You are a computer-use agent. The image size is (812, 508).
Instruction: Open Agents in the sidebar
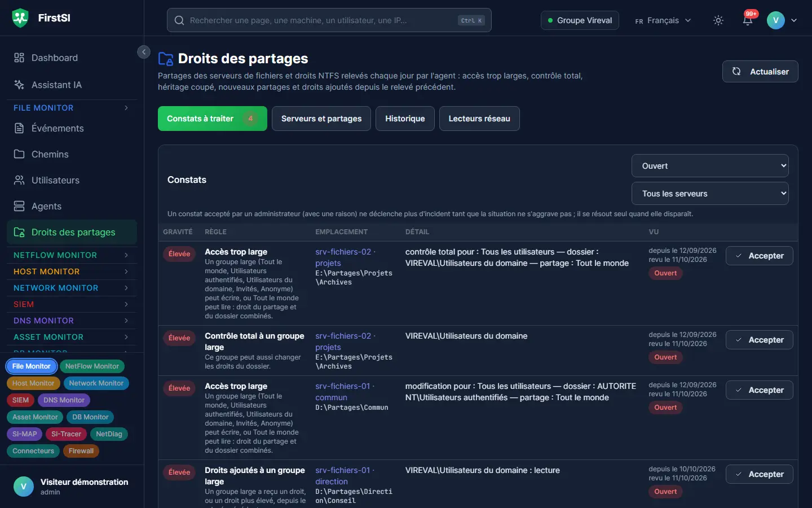click(x=72, y=206)
